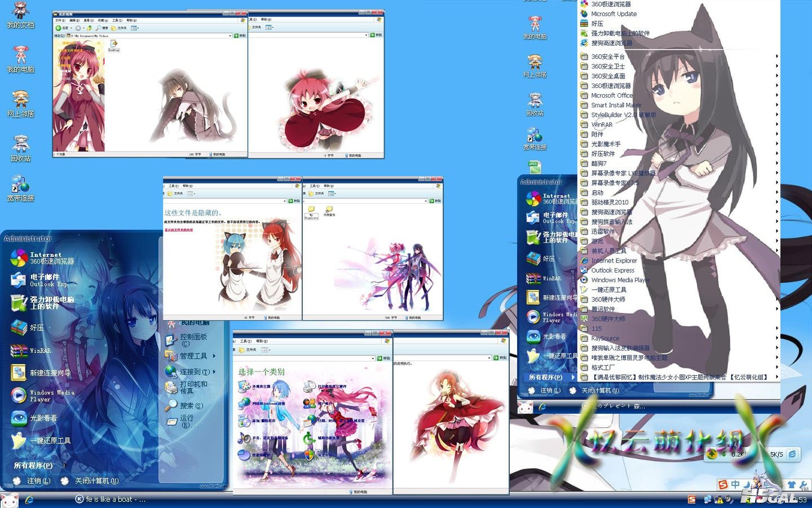Click the 转到 Go button in 我的视频 window
The width and height of the screenshot is (812, 508).
(240, 36)
